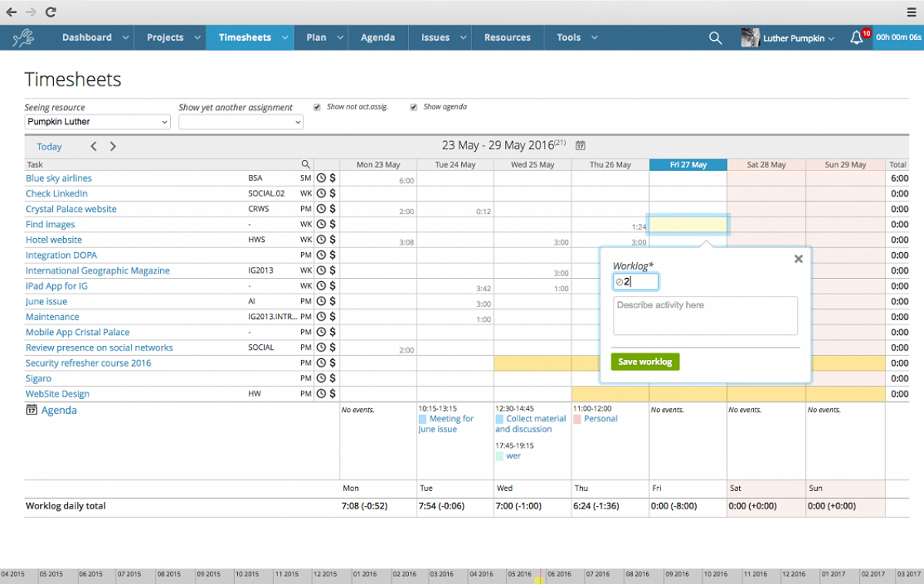The width and height of the screenshot is (924, 584).
Task: Disable the Show agenda checkbox
Action: (413, 107)
